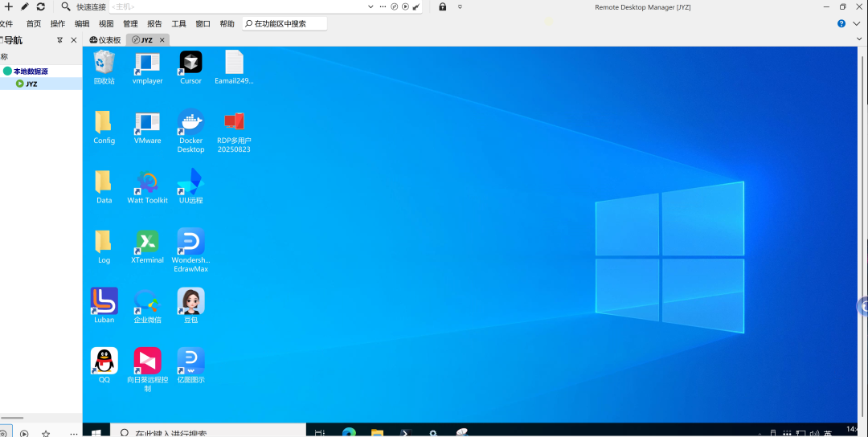Open File Explorer from remote taskbar

coord(377,433)
